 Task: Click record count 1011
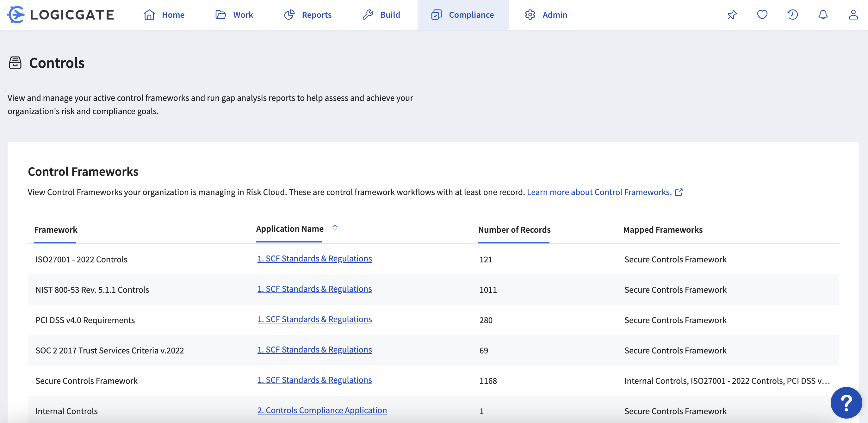point(488,290)
